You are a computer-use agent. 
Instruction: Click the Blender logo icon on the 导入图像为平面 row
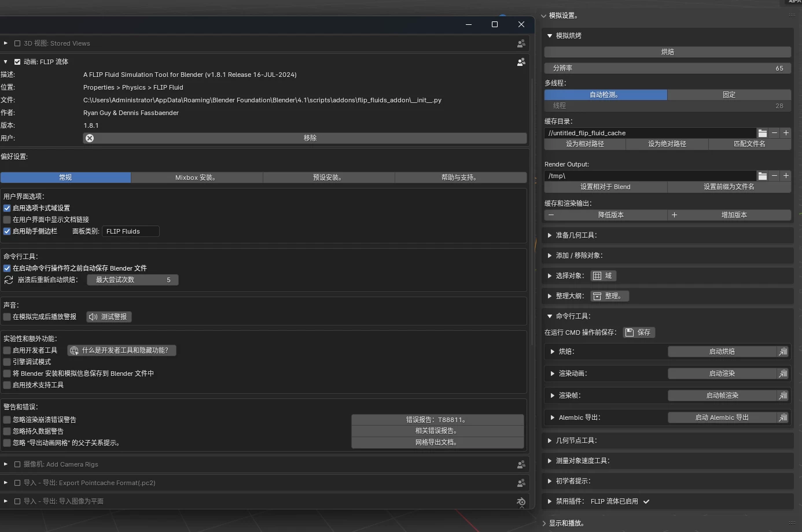521,502
